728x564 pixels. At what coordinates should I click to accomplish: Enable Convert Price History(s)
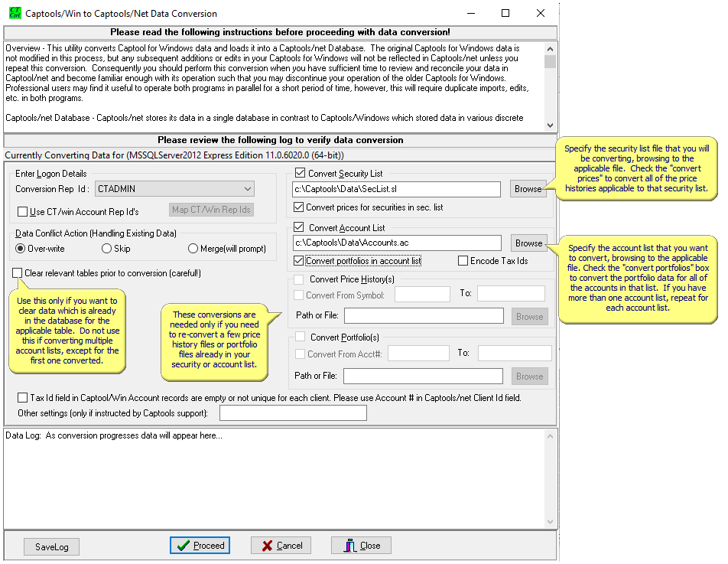pyautogui.click(x=299, y=279)
